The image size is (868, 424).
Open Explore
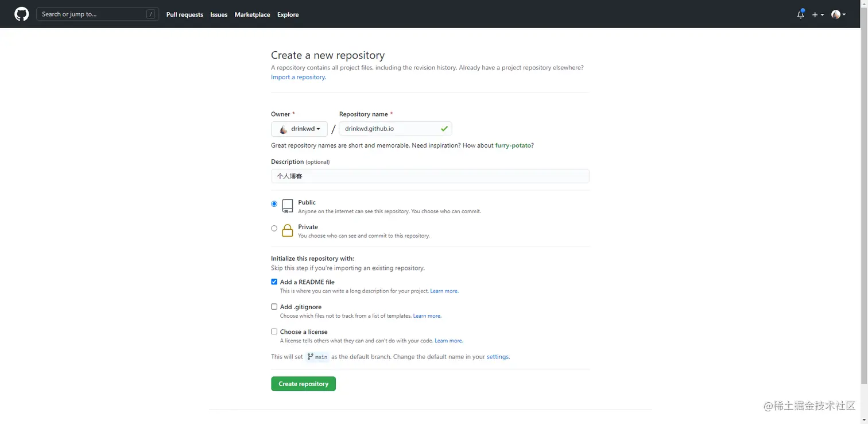(288, 14)
